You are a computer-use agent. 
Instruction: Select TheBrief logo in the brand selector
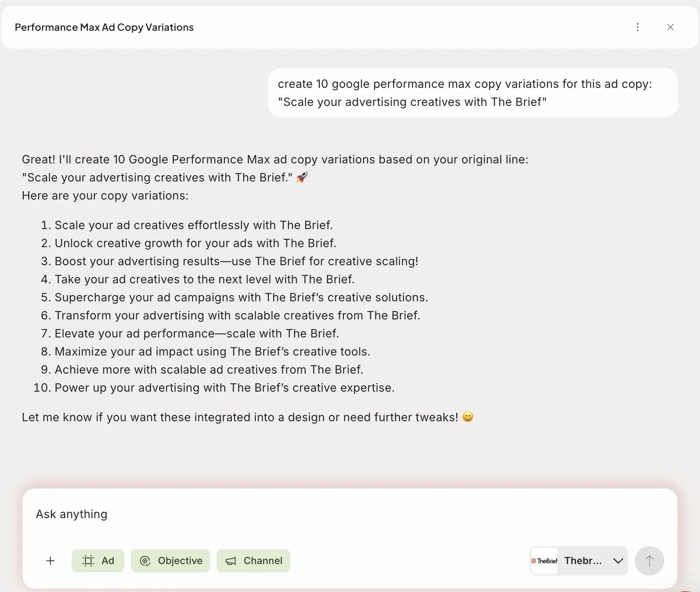544,561
